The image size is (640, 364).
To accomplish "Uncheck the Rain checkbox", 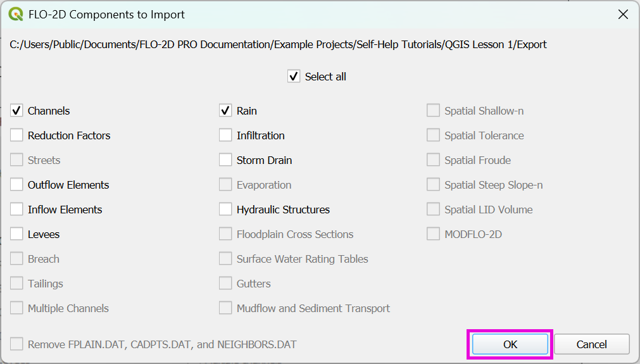I will [x=225, y=111].
